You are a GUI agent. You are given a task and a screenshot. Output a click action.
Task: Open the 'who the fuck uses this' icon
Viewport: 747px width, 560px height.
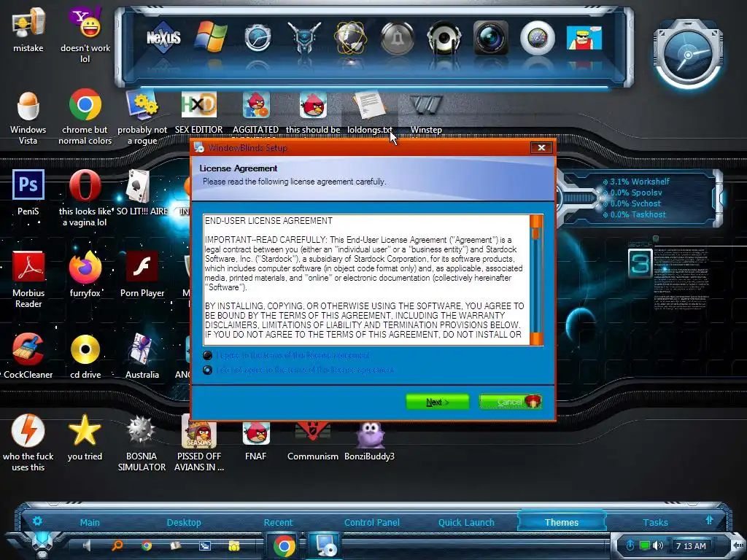click(28, 443)
